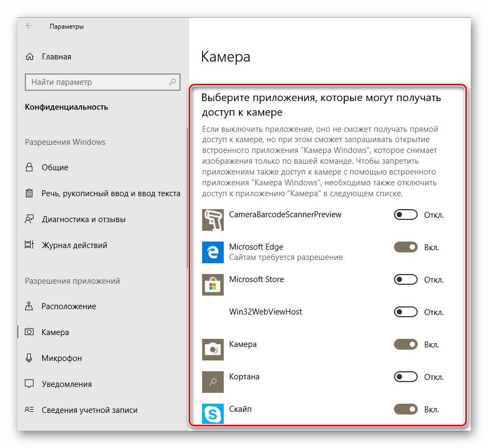Turn off Скайп camera access

point(405,409)
